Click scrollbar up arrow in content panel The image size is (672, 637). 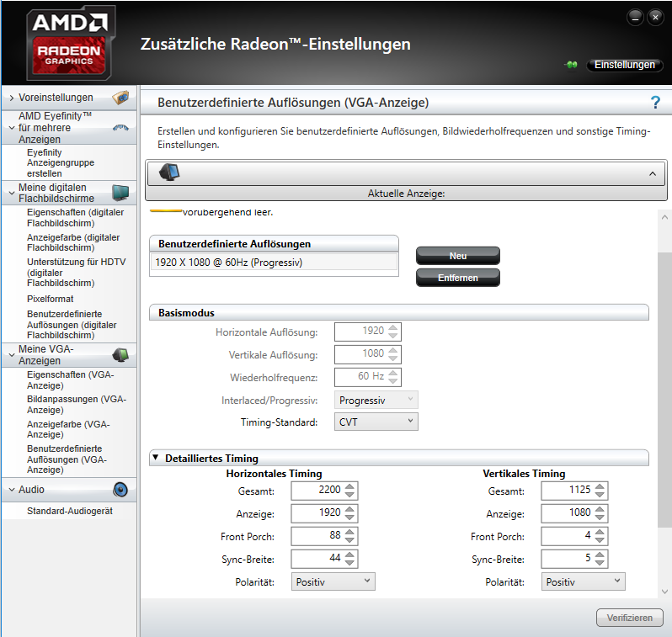[x=664, y=217]
